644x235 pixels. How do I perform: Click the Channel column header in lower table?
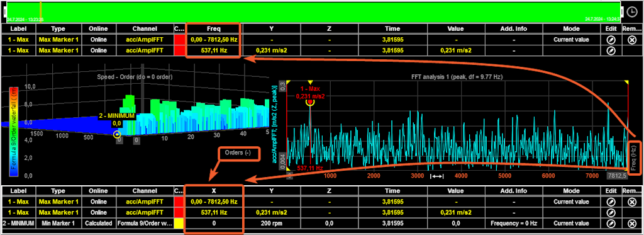point(145,191)
